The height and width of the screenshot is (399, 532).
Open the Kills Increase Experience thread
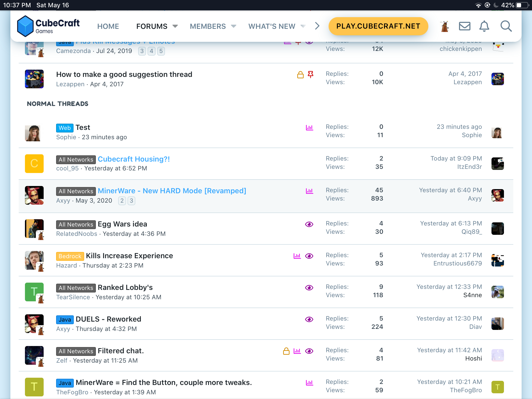coord(129,256)
